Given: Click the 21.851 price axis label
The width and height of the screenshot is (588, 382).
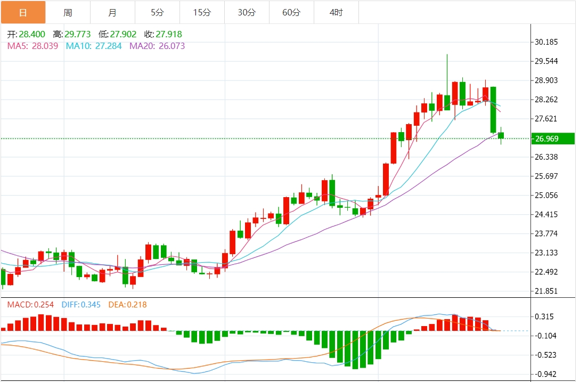Looking at the screenshot, I should click(x=546, y=291).
